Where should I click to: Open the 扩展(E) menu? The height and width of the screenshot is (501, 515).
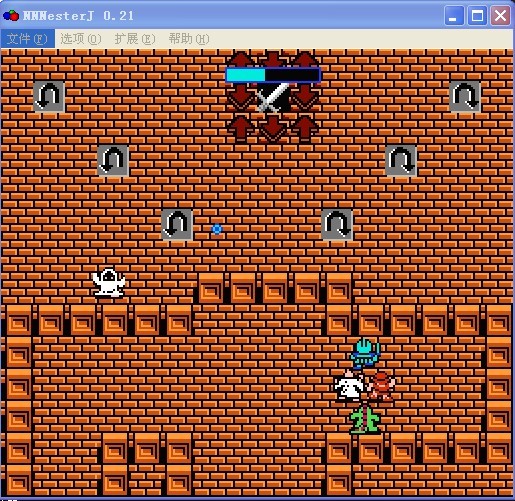coord(135,39)
